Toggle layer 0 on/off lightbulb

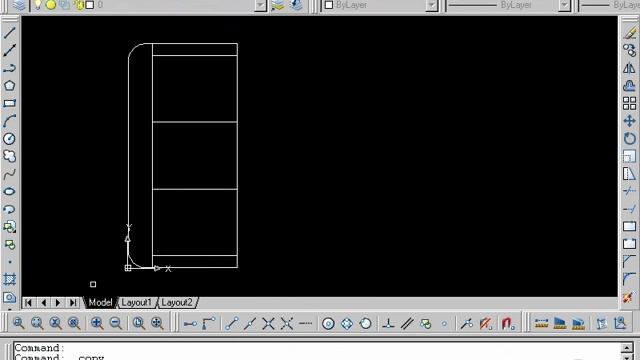[38, 5]
